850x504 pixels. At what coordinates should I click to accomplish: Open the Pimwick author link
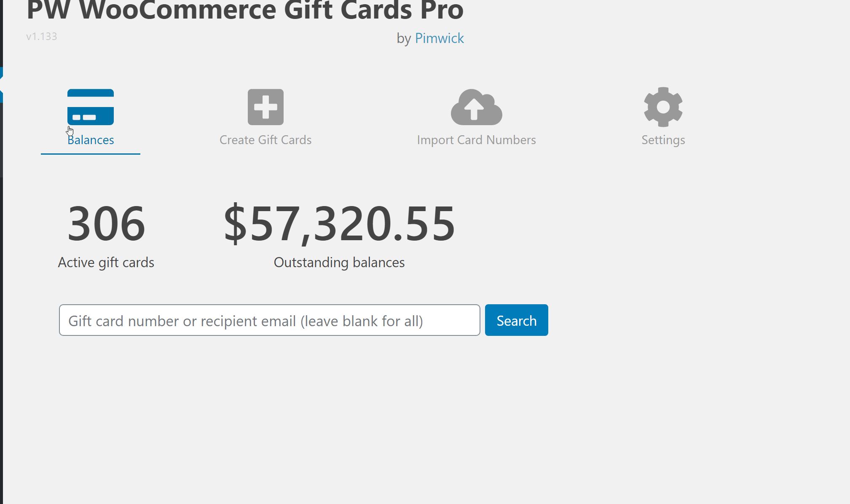(x=439, y=38)
